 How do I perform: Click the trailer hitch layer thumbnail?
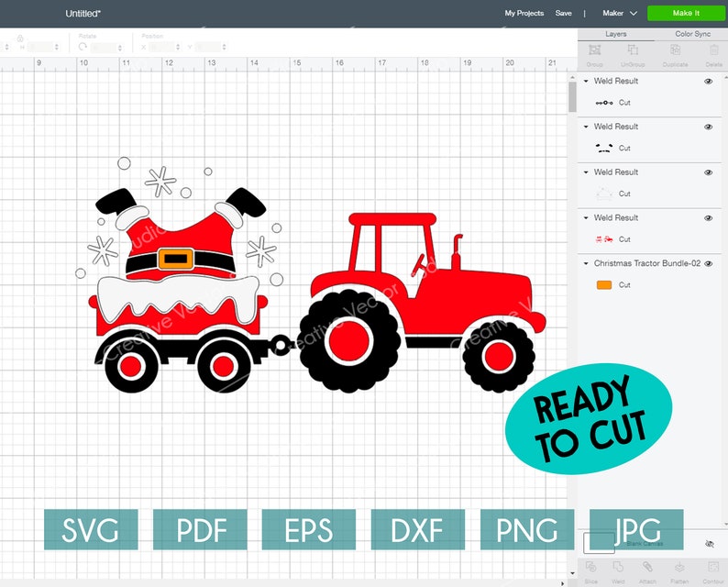coord(604,103)
